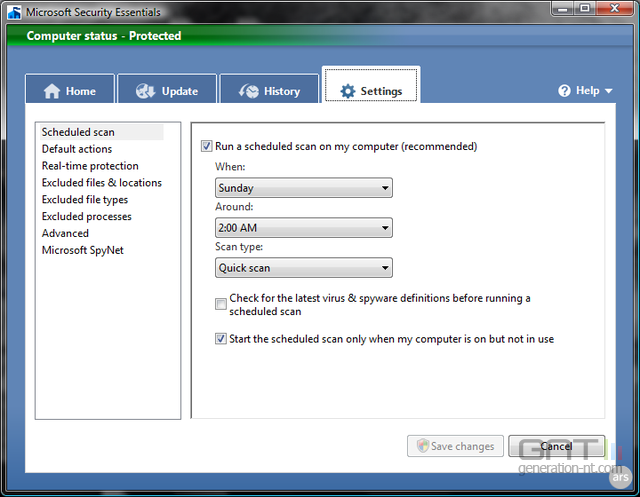This screenshot has height=497, width=640.
Task: Click the Save changes button
Action: click(x=455, y=446)
